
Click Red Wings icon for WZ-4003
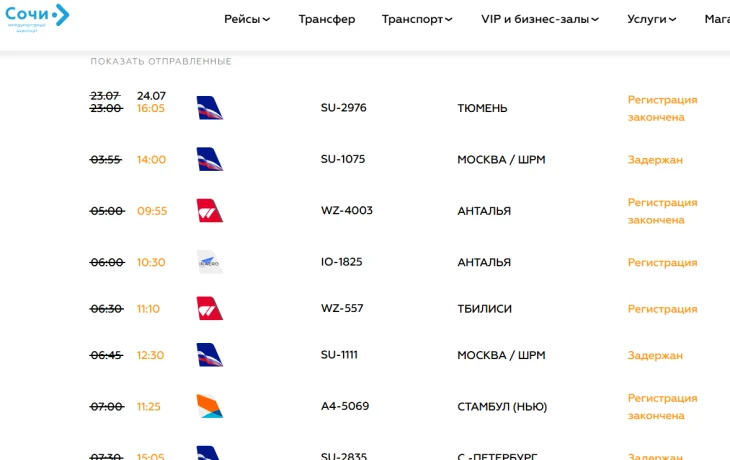coord(210,210)
